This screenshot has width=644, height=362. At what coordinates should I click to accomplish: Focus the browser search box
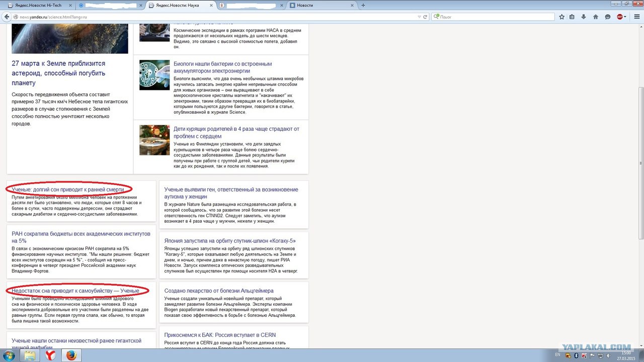pyautogui.click(x=493, y=17)
